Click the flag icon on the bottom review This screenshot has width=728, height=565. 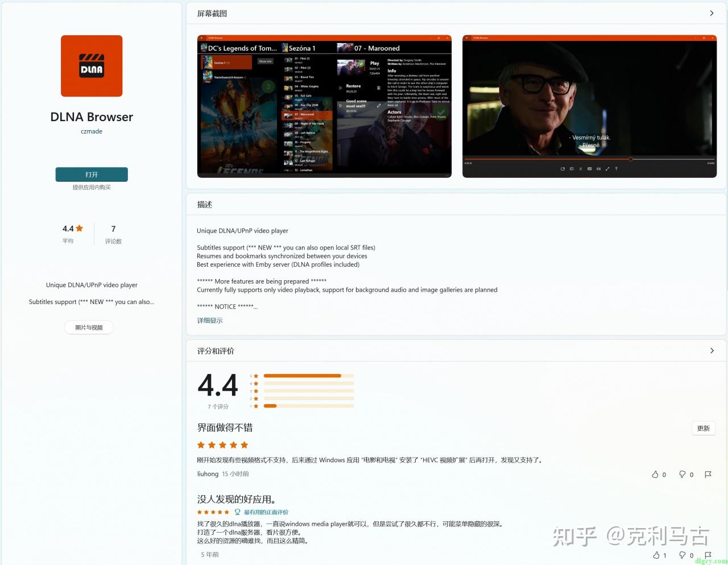tap(708, 555)
